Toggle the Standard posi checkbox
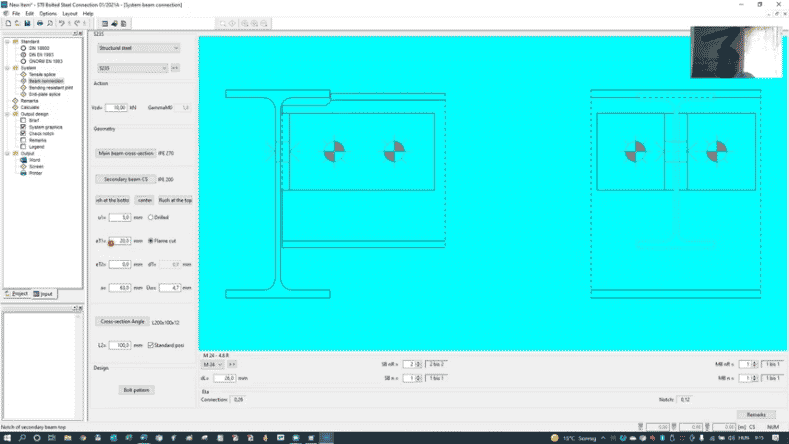789x444 pixels. click(150, 345)
